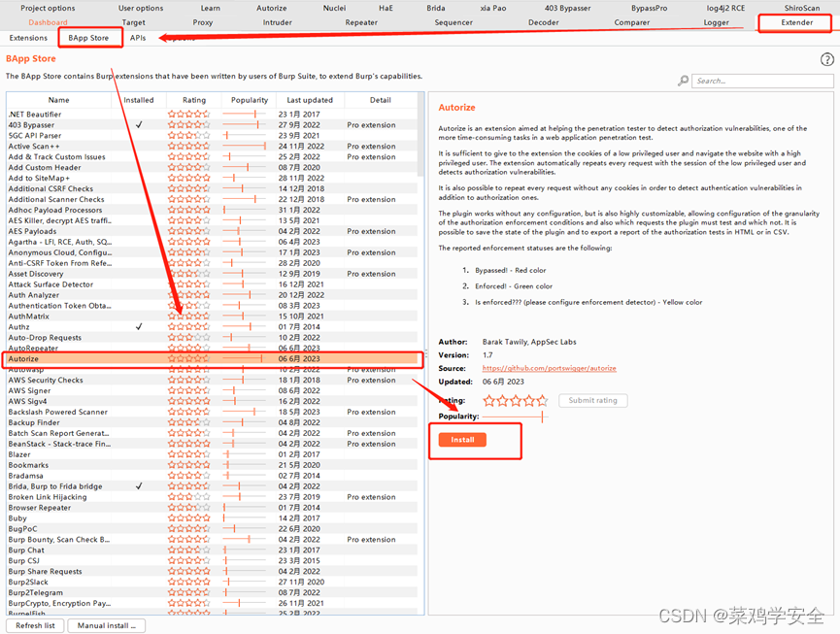This screenshot has height=634, width=840.
Task: Switch to the Extensions tab
Action: coord(28,38)
